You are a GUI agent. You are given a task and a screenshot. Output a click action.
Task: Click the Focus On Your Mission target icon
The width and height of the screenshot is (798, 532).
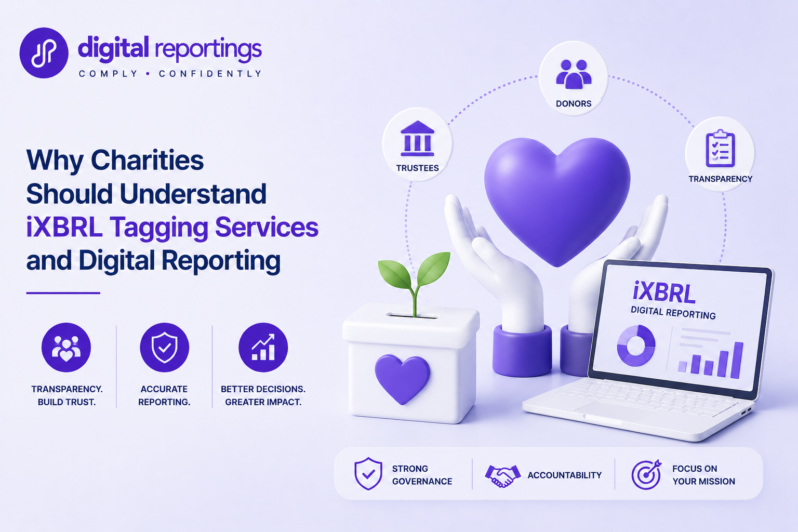tap(646, 474)
